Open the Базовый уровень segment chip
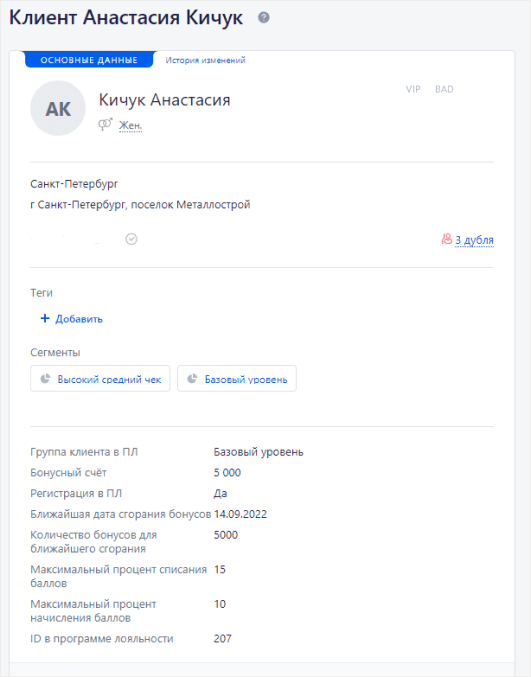 point(237,379)
